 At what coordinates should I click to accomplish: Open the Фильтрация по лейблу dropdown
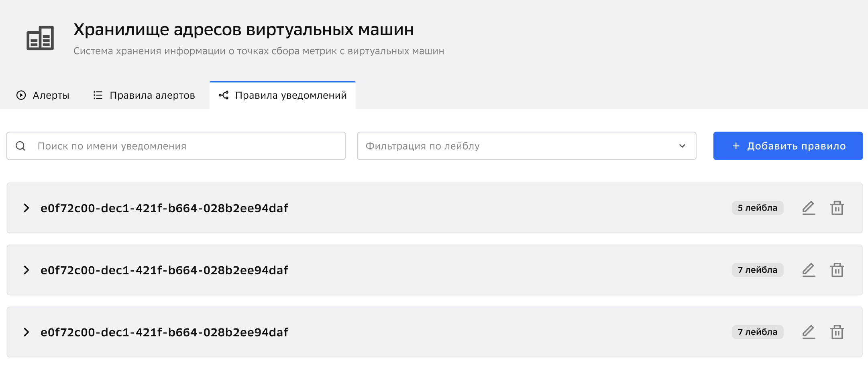[x=526, y=146]
